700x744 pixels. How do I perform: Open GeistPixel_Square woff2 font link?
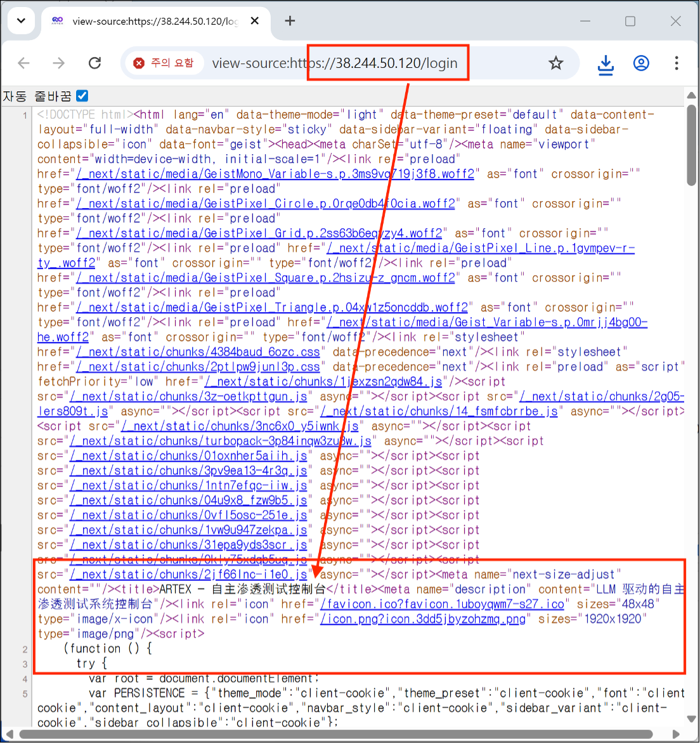(266, 278)
